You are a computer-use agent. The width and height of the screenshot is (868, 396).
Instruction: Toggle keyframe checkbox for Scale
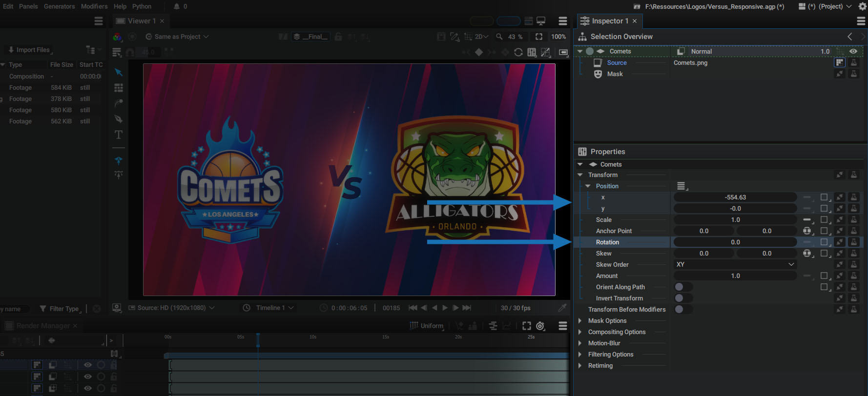pos(824,219)
